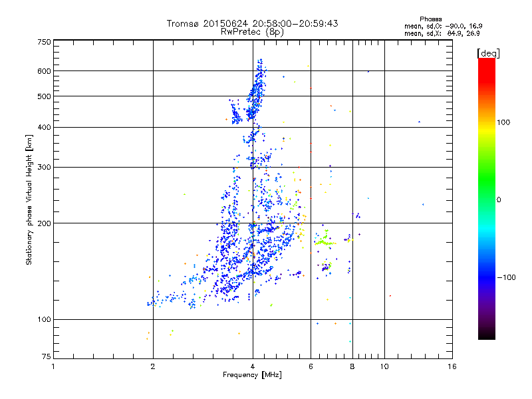Click the y-axis tick label '200'

click(x=45, y=223)
